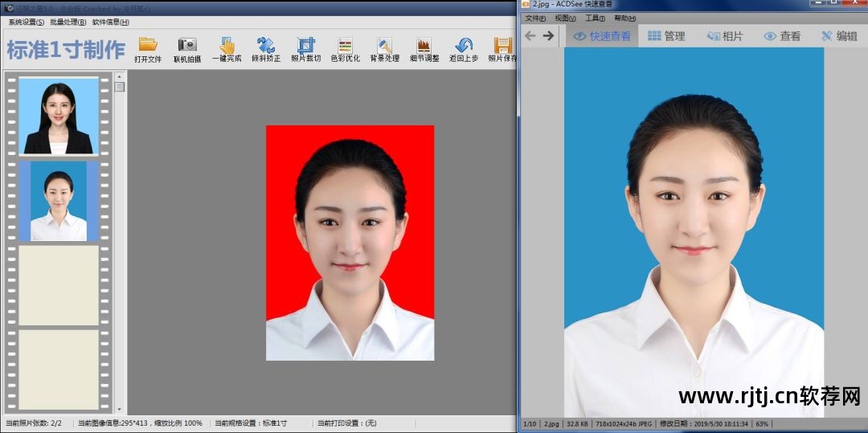Screen dimensions: 868x433
Task: Click the filmstrip scrollbar up arrow
Action: [120, 77]
